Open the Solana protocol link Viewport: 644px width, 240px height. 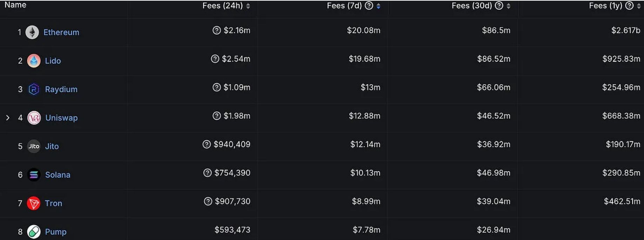tap(58, 175)
